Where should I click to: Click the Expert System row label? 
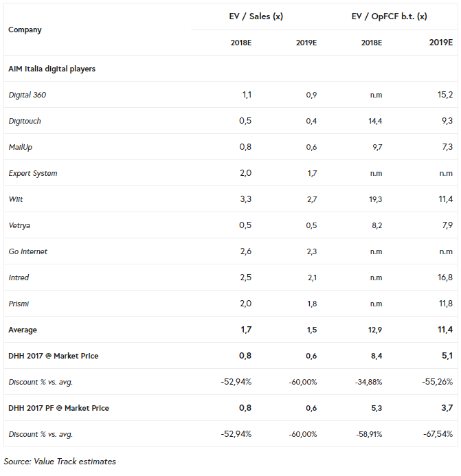click(32, 173)
